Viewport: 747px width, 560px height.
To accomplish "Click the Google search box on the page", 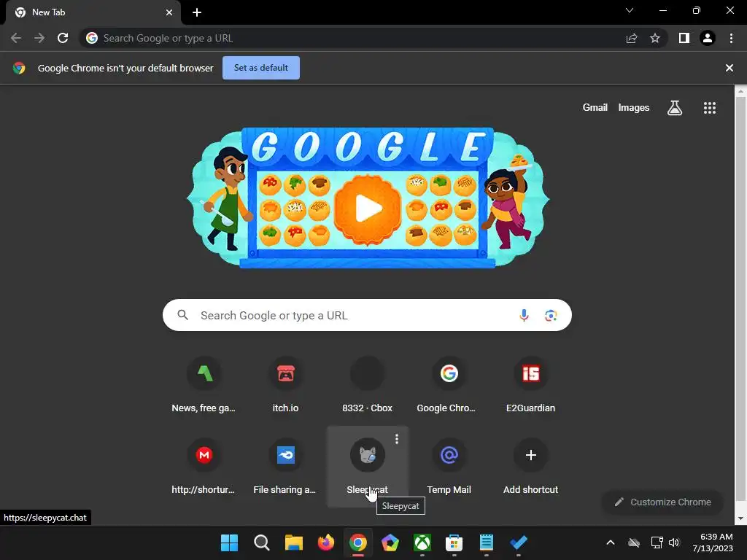I will 367,315.
